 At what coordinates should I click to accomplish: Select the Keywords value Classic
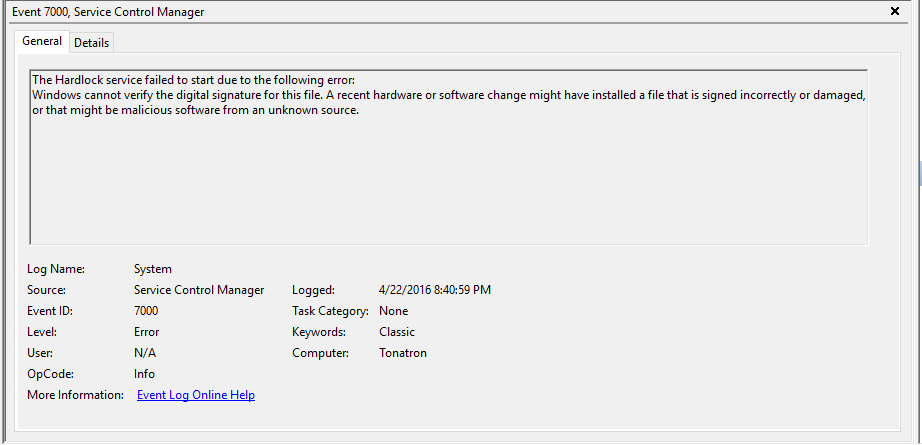(x=397, y=332)
